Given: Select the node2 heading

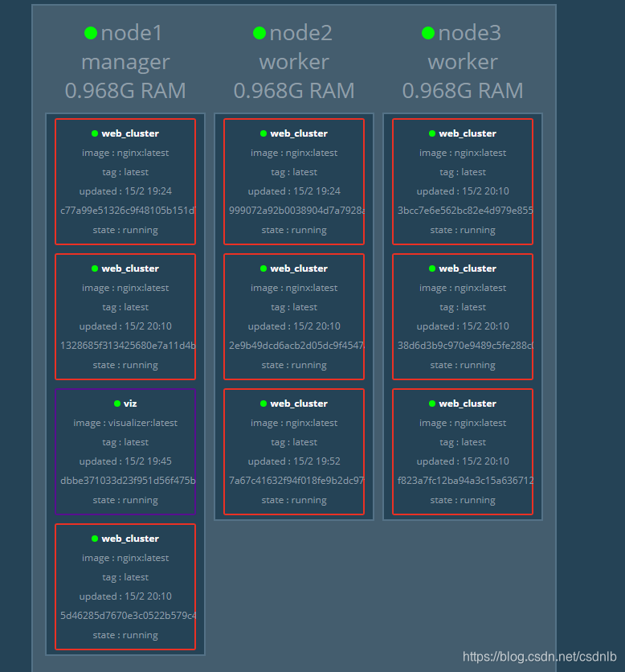Looking at the screenshot, I should click(x=300, y=33).
